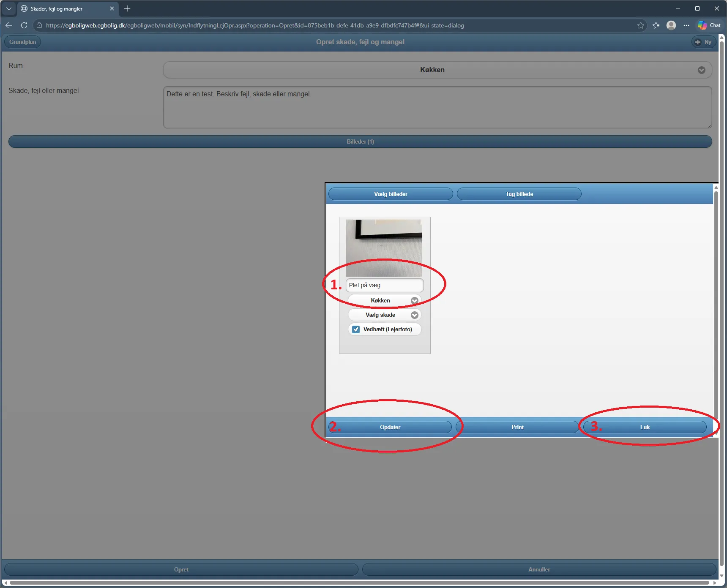Open the Køkken room dropdown on photo

pos(385,300)
